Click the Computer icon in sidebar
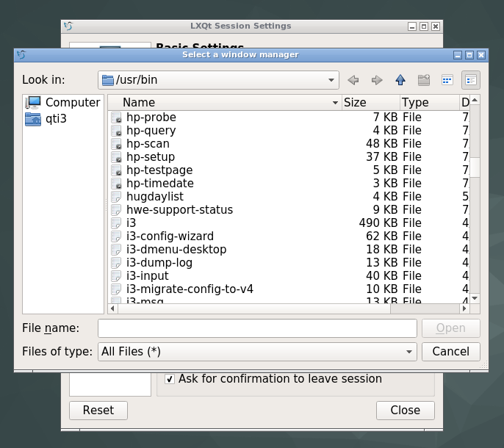This screenshot has width=504, height=448. point(33,103)
